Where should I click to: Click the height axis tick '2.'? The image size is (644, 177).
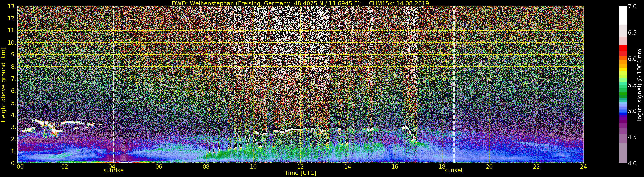[13, 139]
